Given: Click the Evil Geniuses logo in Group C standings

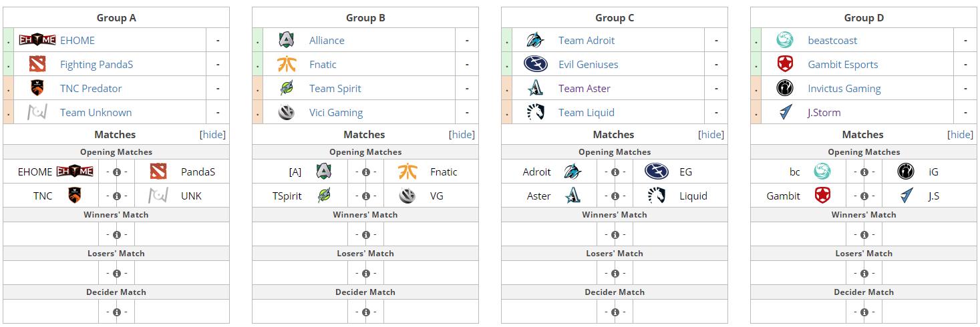Looking at the screenshot, I should click(536, 64).
